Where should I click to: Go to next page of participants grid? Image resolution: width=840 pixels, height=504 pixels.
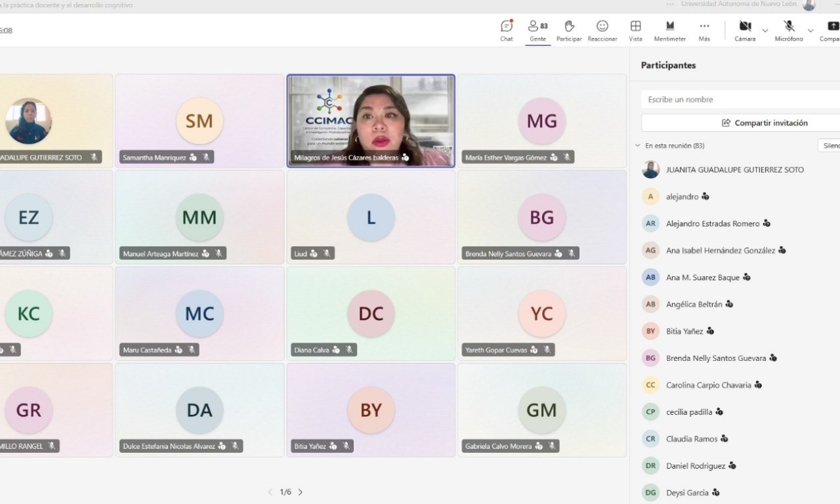pos(301,492)
